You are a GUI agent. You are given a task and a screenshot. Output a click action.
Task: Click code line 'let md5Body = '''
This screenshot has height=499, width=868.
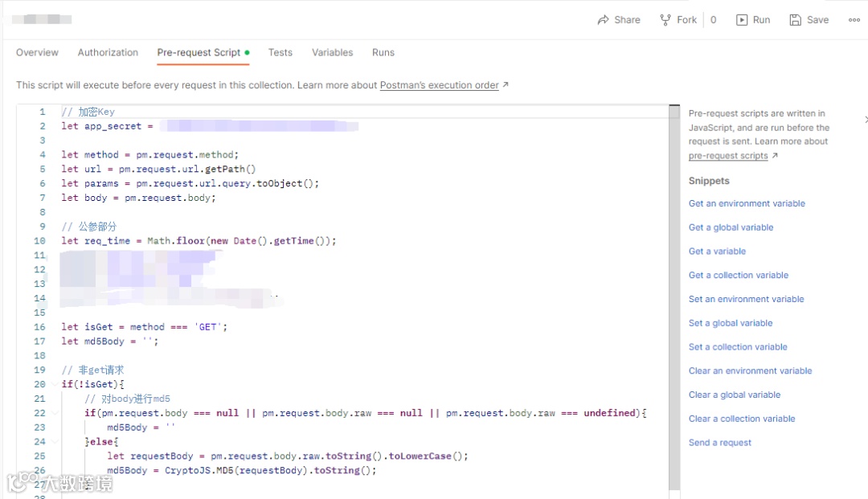pos(109,342)
